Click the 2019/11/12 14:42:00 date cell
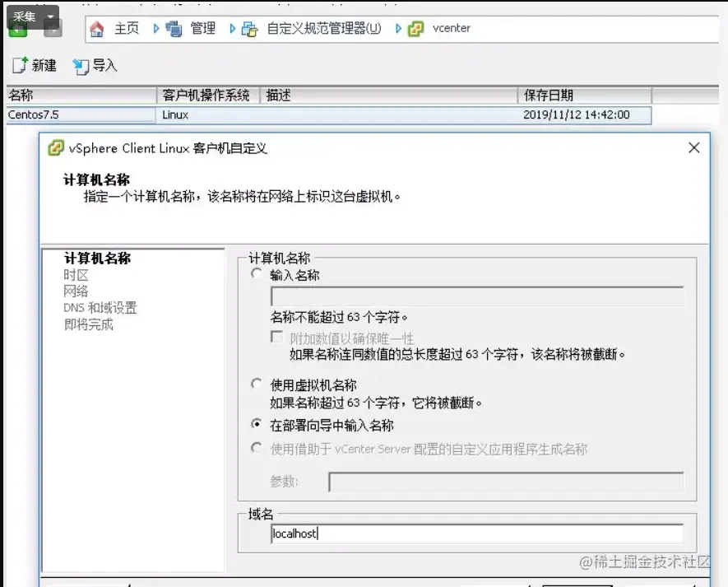This screenshot has width=728, height=587. point(576,114)
